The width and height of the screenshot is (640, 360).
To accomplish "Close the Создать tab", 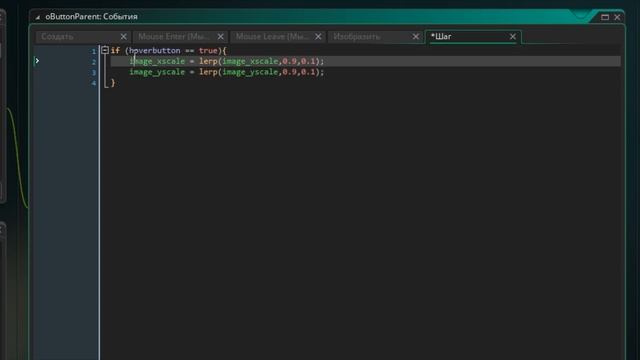I will 123,37.
